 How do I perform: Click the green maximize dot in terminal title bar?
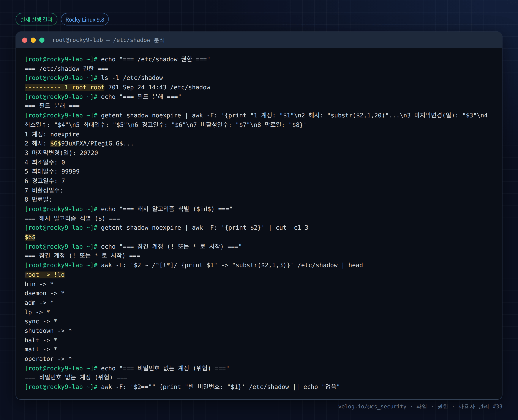[42, 40]
